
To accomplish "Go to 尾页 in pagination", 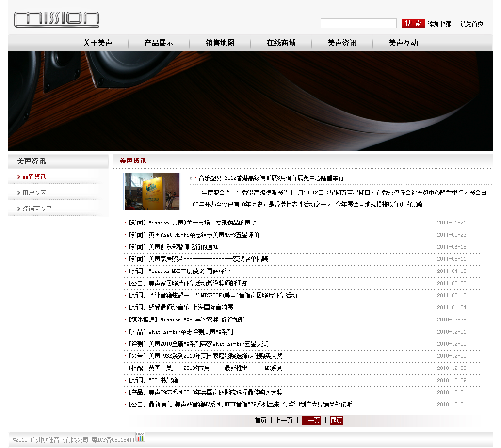I will 336,420.
